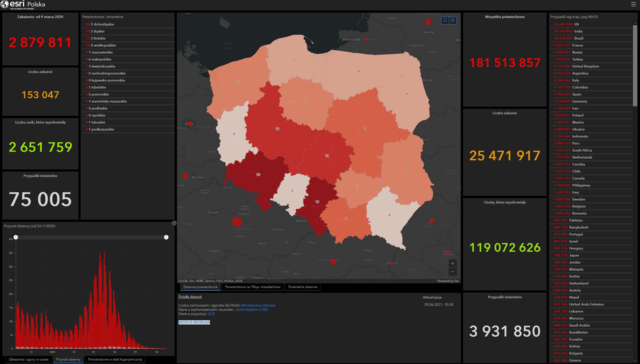Select Poland in the WHO country list
Screen dimensions: 640x364
click(x=577, y=115)
